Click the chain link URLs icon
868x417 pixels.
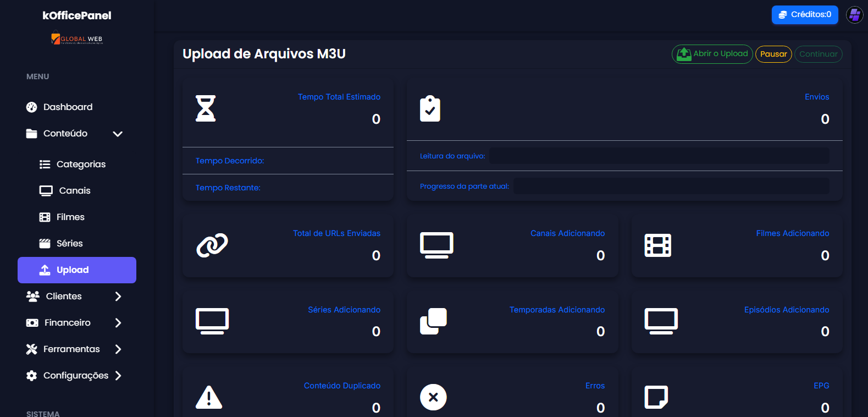[212, 245]
